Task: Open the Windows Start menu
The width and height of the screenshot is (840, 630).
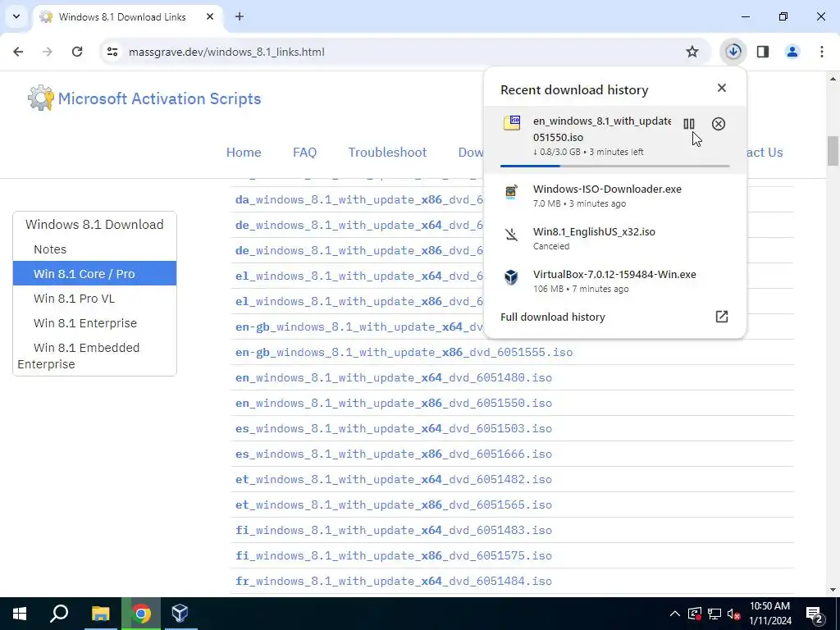Action: click(20, 614)
